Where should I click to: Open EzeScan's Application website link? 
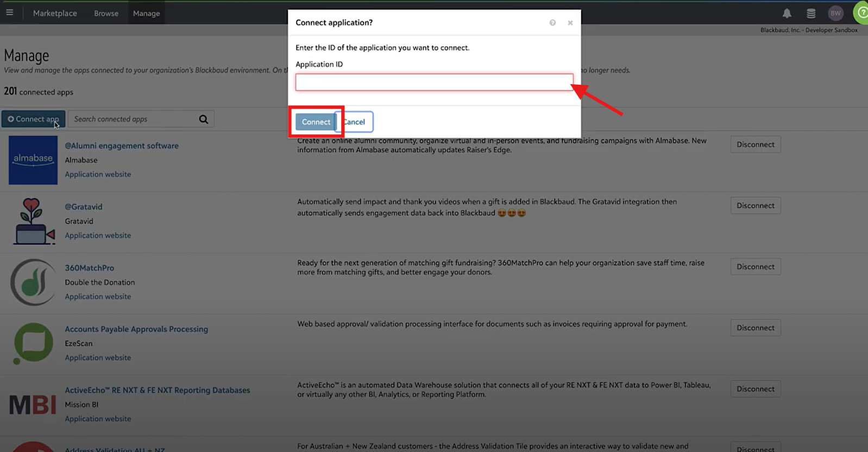[x=98, y=357]
